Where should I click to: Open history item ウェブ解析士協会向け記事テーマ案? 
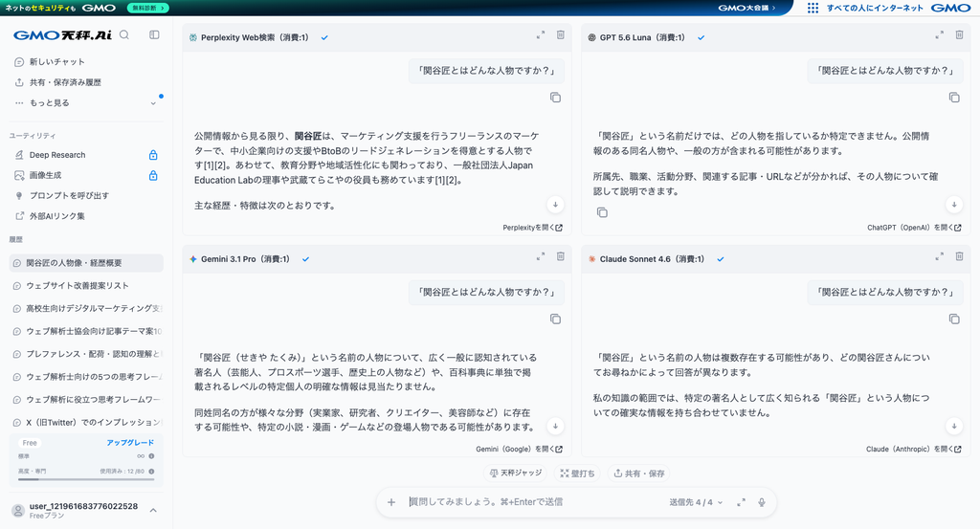(x=86, y=331)
